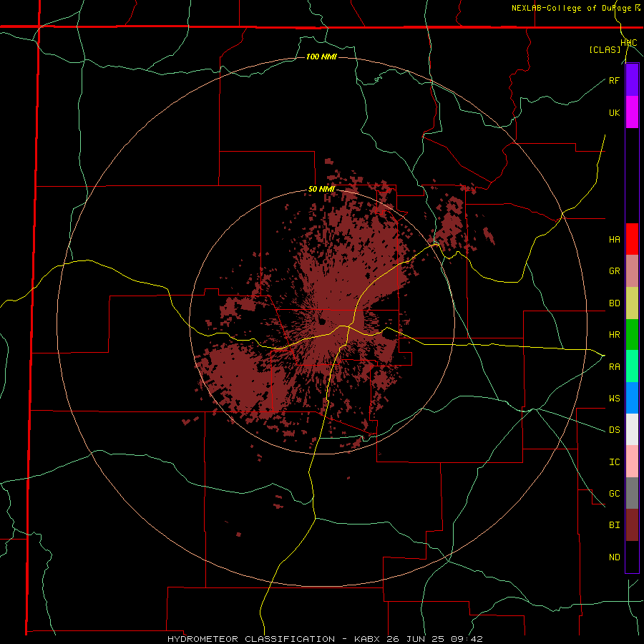Click the 100 NMI range ring label
The image size is (644, 644).
pos(321,57)
